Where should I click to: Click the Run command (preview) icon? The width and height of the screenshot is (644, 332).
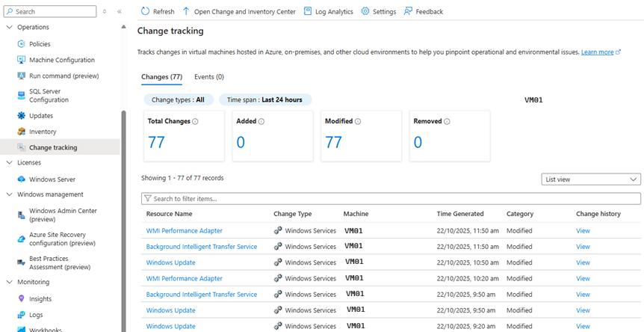click(x=22, y=76)
